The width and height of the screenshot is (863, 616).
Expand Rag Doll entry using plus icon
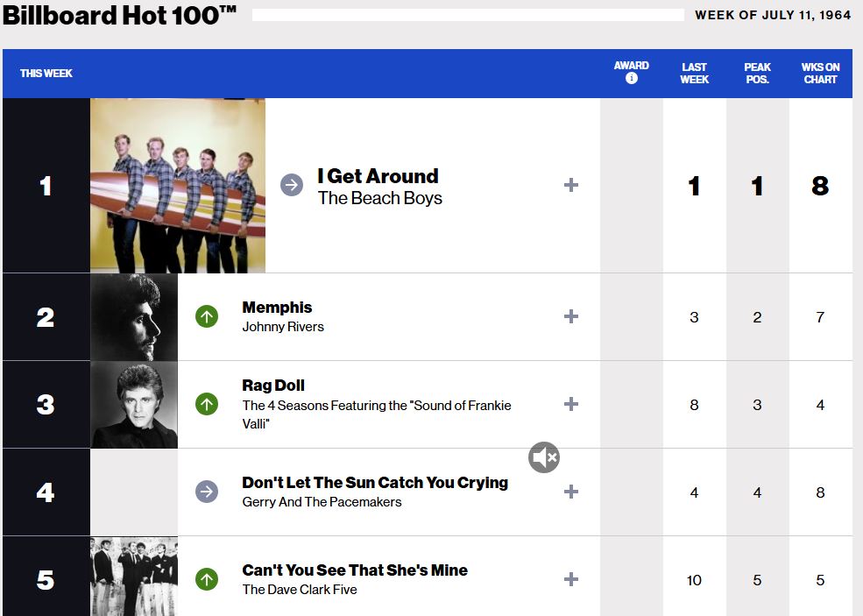tap(571, 404)
